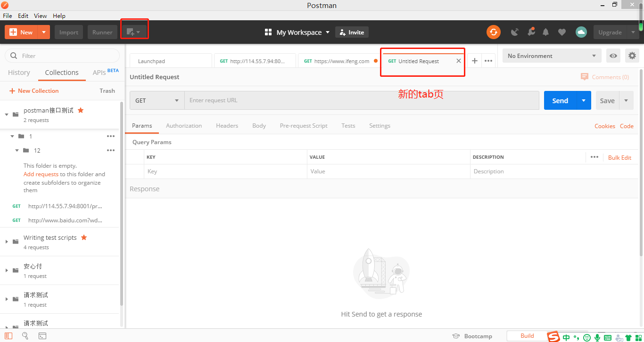Switch to the APIs BETA tab
The width and height of the screenshot is (644, 342).
click(106, 72)
